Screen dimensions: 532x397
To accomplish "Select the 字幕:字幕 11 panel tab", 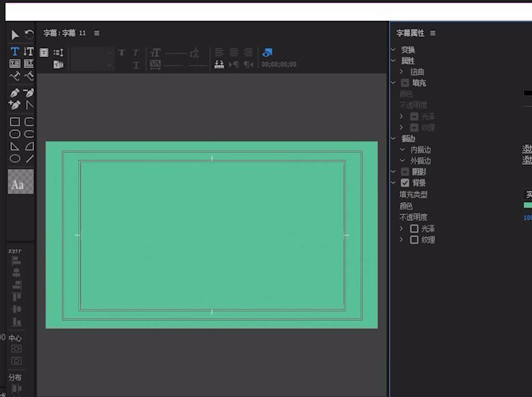I will pos(65,33).
